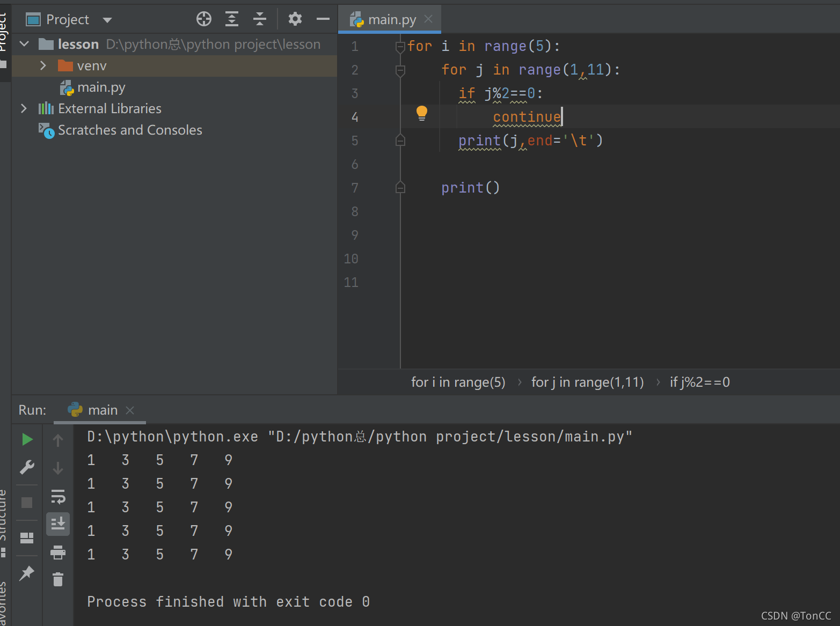
Task: Click line number 1 in the gutter
Action: click(x=355, y=47)
